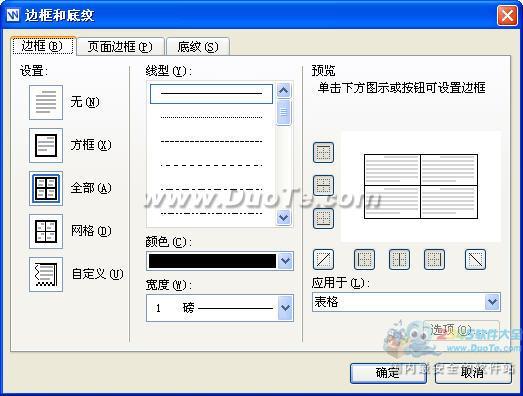523x396 pixels.
Task: Click line style list scroll up arrow
Action: click(284, 90)
